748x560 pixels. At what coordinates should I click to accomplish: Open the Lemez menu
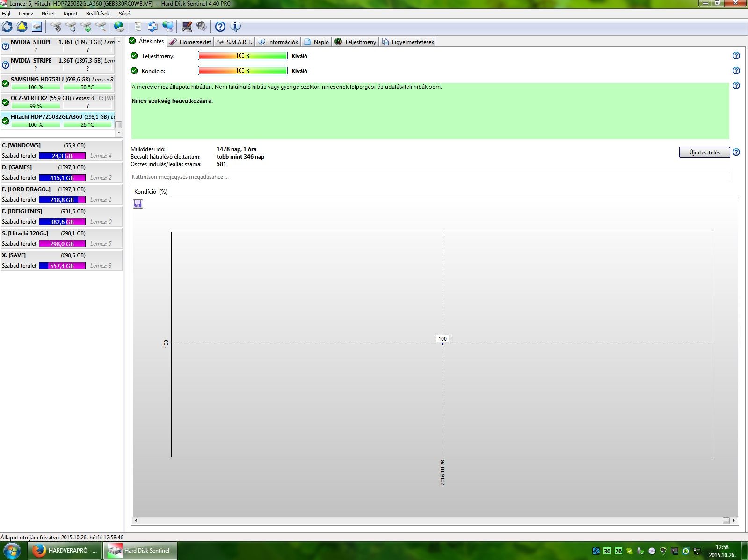26,14
